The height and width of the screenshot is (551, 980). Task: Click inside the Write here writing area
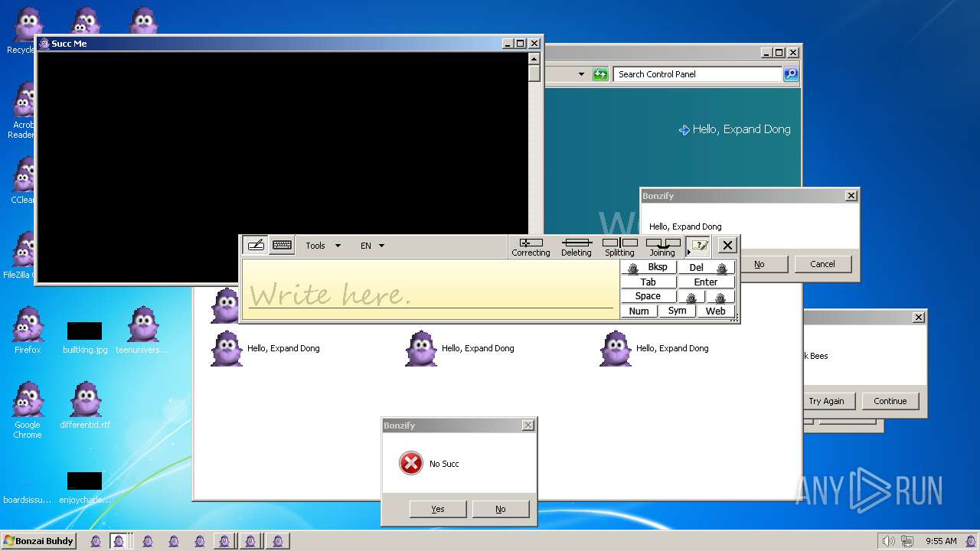click(430, 289)
